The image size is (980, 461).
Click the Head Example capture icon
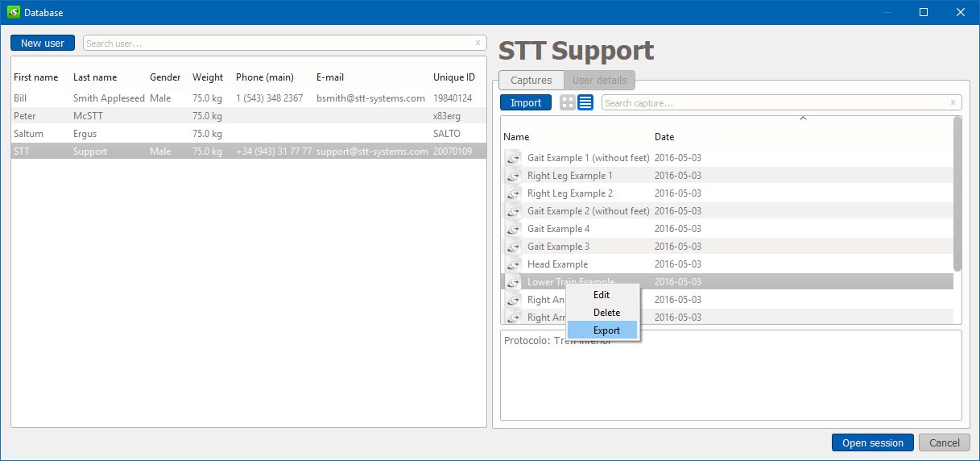point(513,264)
